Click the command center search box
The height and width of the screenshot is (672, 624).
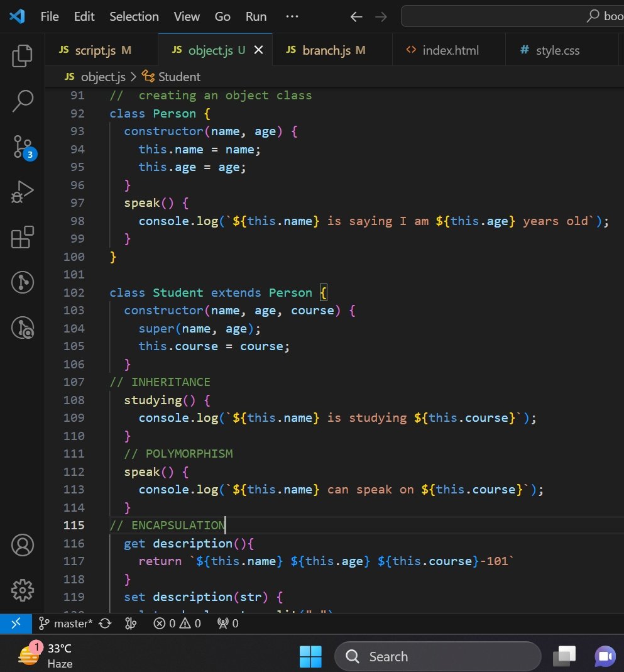pos(512,16)
